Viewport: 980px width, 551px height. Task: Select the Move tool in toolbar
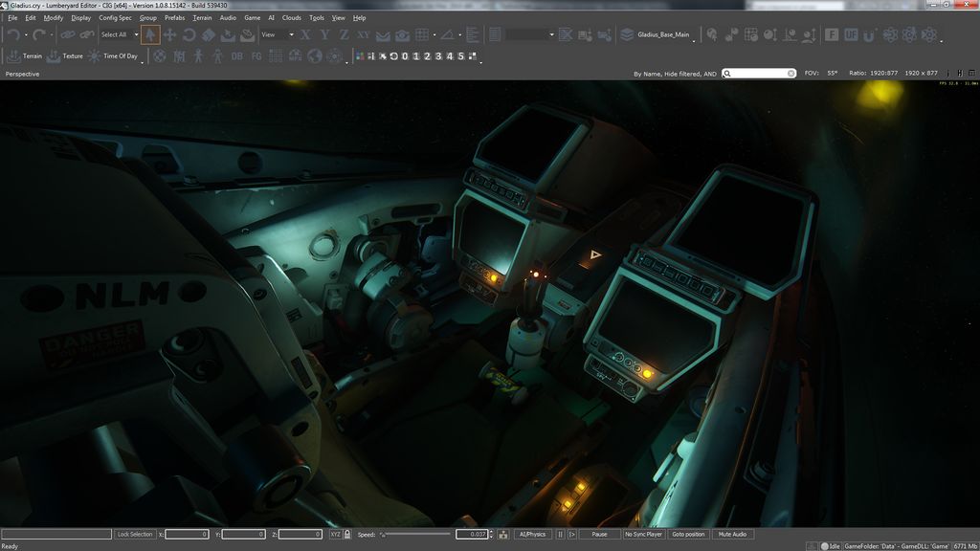pos(169,34)
